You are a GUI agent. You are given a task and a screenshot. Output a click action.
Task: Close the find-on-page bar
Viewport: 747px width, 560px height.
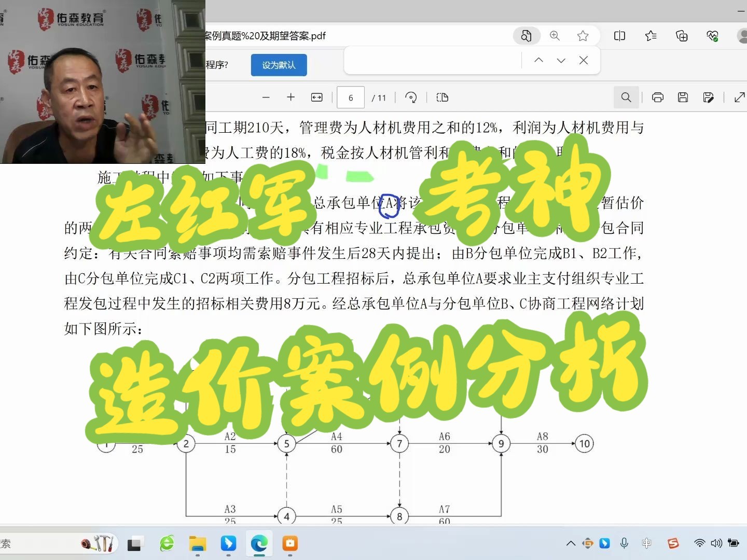[584, 60]
